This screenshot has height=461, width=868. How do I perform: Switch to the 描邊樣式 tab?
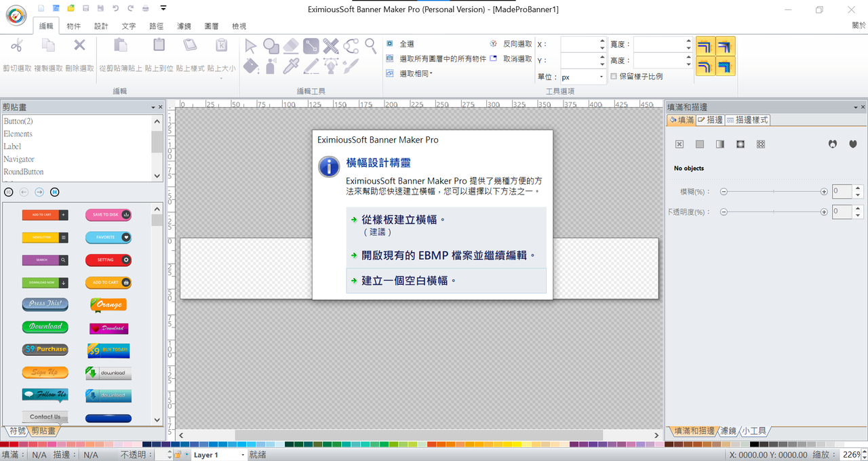(747, 120)
